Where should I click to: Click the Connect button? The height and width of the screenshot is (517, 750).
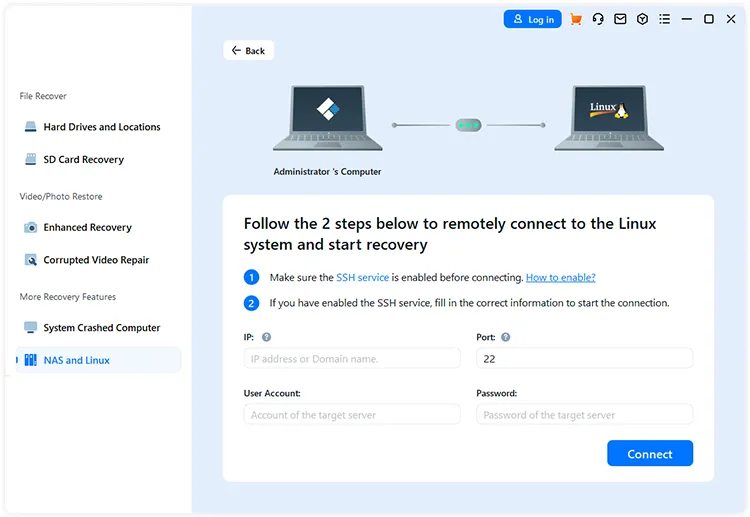pos(650,453)
